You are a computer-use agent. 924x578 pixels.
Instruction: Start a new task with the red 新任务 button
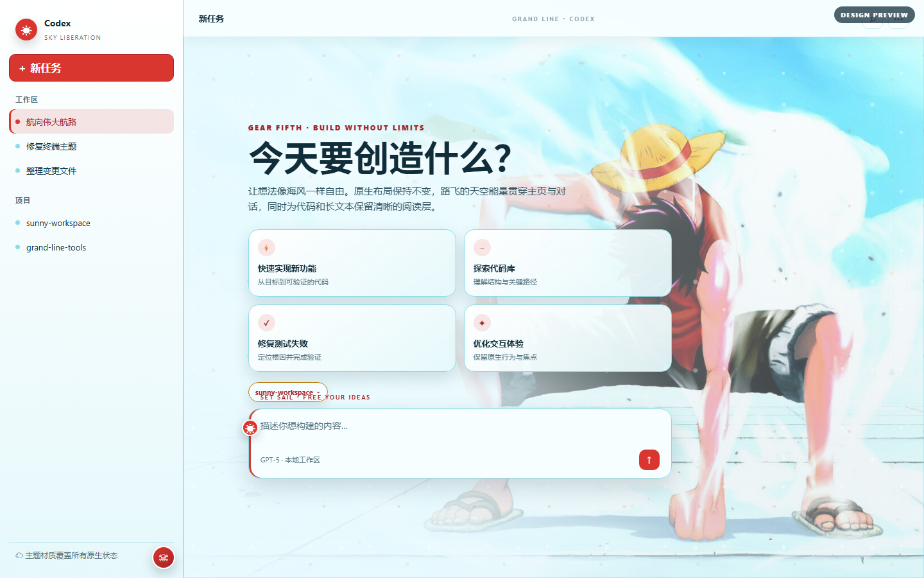[x=91, y=68]
